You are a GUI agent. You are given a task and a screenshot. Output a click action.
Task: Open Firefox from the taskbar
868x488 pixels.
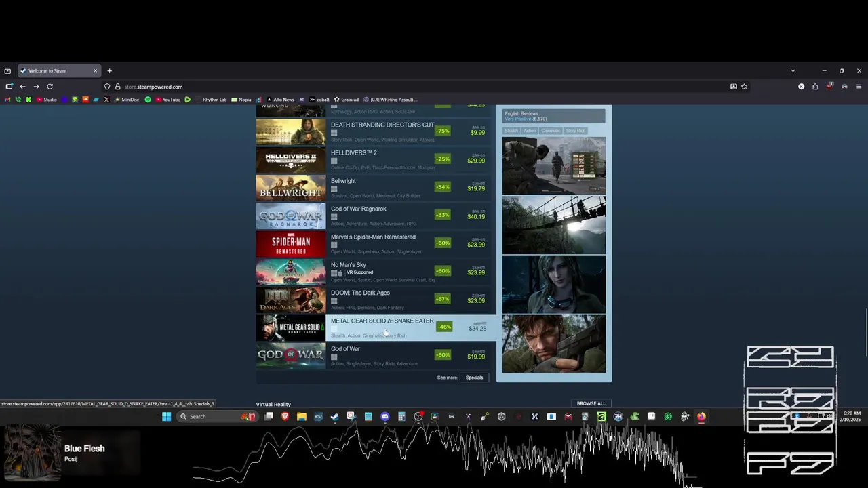701,417
